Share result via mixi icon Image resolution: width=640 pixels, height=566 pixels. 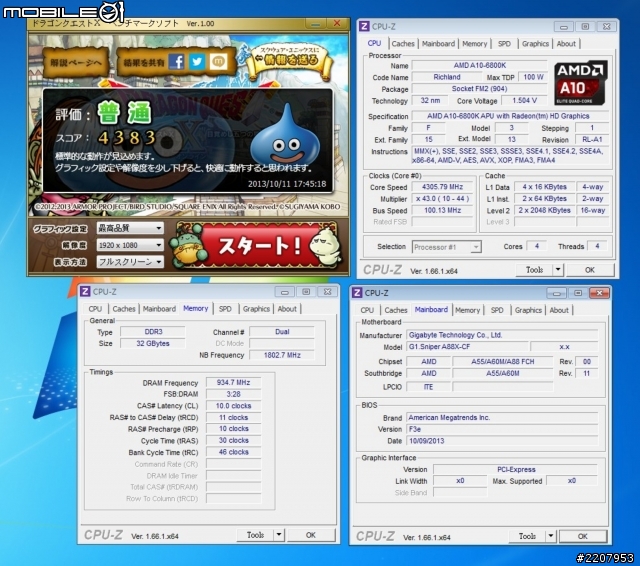coord(218,62)
